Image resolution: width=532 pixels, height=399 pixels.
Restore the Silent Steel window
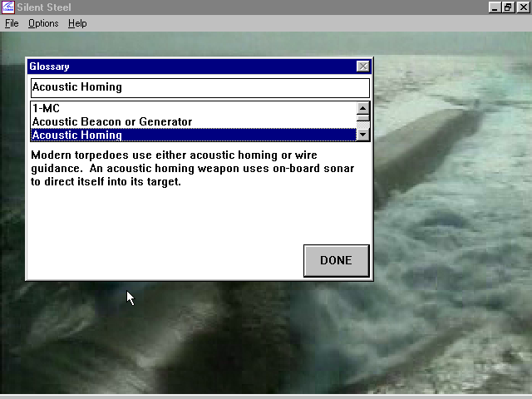[508, 7]
